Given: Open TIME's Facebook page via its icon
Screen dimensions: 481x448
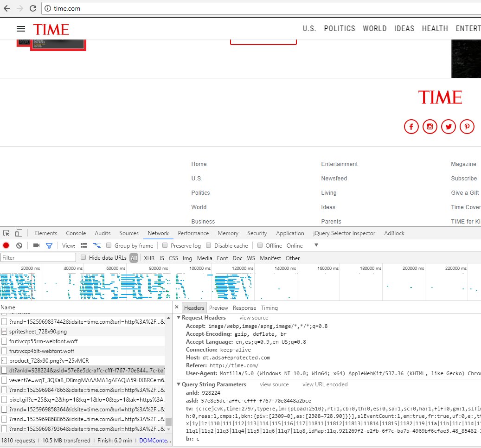Looking at the screenshot, I should click(x=411, y=126).
